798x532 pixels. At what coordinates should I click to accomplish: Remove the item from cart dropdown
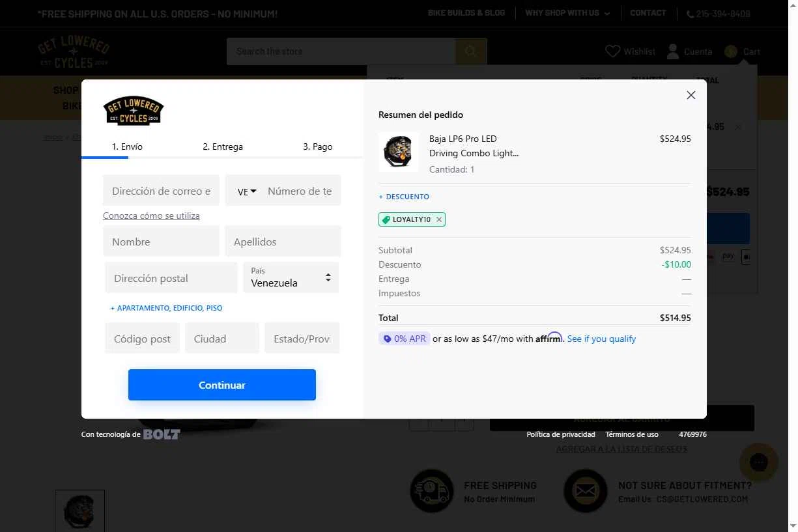[737, 127]
